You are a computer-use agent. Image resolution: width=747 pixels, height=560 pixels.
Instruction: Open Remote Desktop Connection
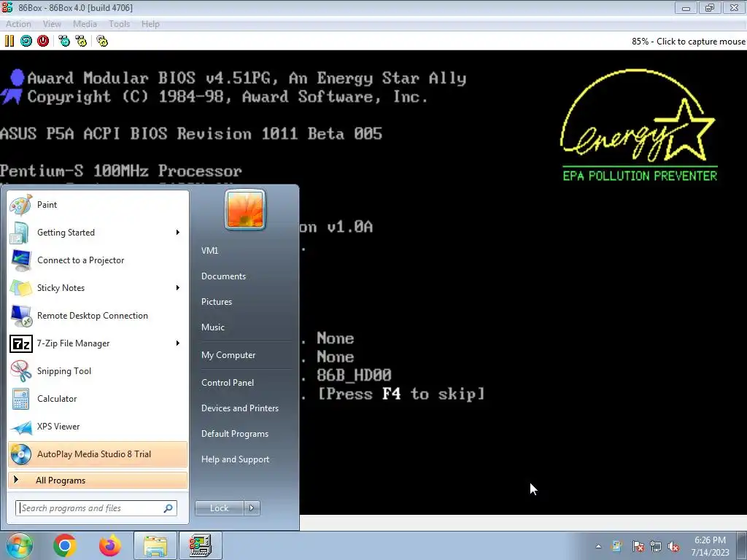98,316
